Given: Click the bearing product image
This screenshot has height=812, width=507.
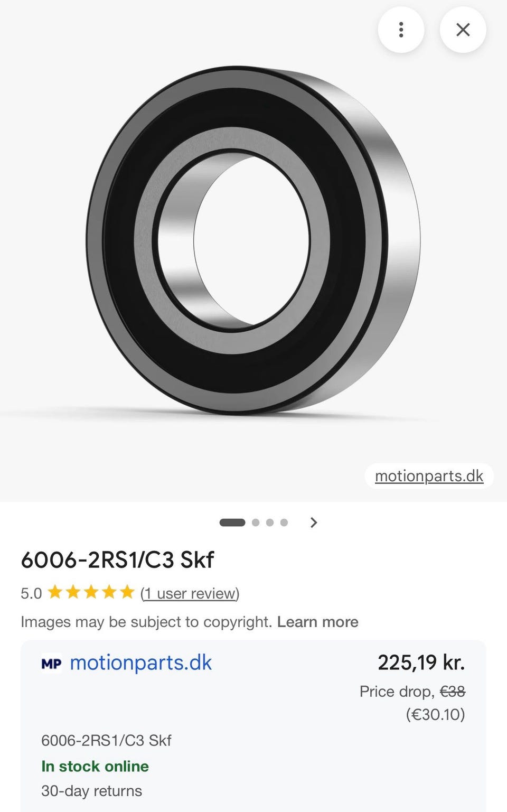Looking at the screenshot, I should (253, 240).
